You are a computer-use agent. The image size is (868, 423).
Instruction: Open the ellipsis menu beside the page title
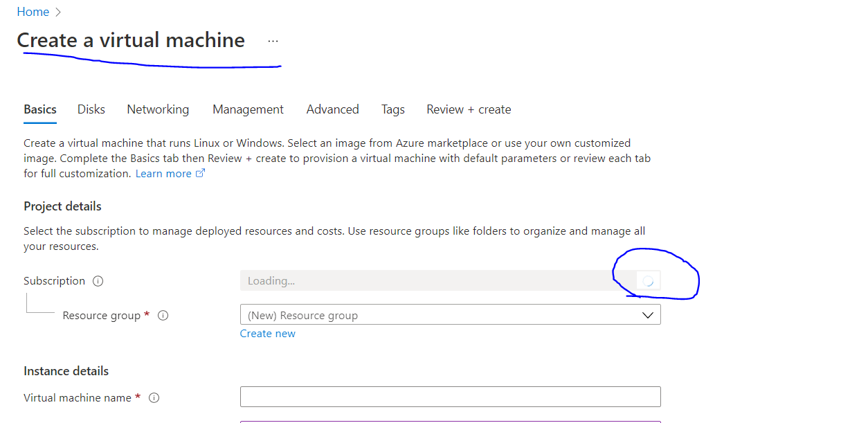(273, 41)
